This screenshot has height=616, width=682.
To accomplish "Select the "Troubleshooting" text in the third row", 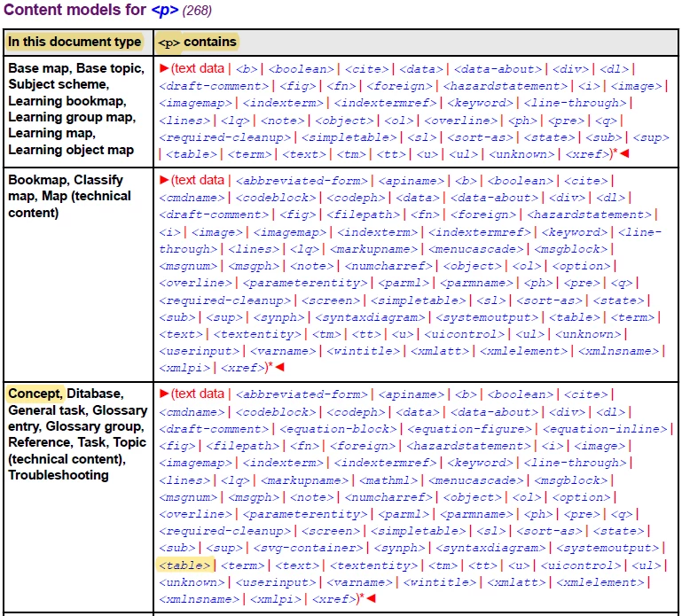I will tap(59, 475).
